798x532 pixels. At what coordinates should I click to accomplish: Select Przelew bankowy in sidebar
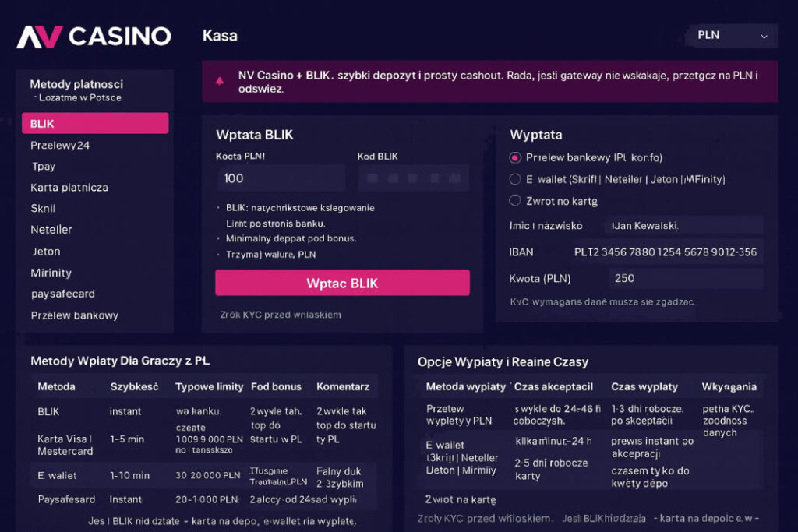point(74,315)
